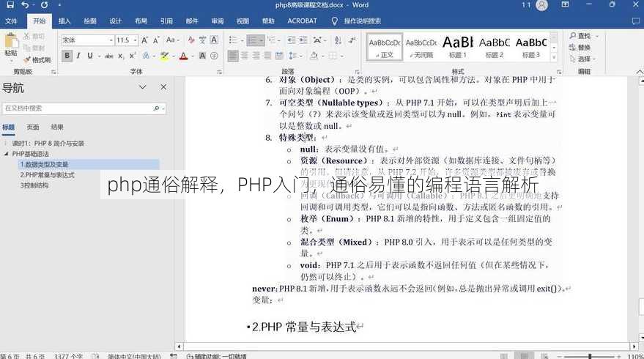Click the text highlight color marker
The width and height of the screenshot is (644, 359).
coord(165,56)
